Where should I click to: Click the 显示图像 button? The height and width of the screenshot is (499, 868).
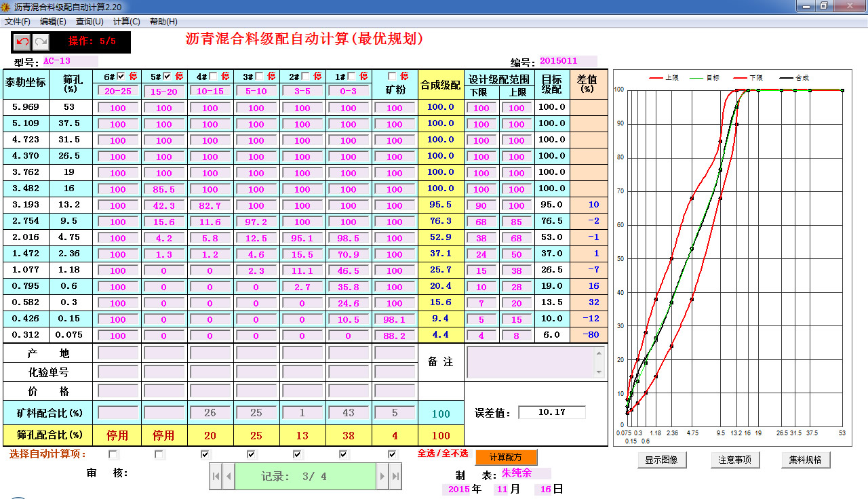click(x=661, y=460)
